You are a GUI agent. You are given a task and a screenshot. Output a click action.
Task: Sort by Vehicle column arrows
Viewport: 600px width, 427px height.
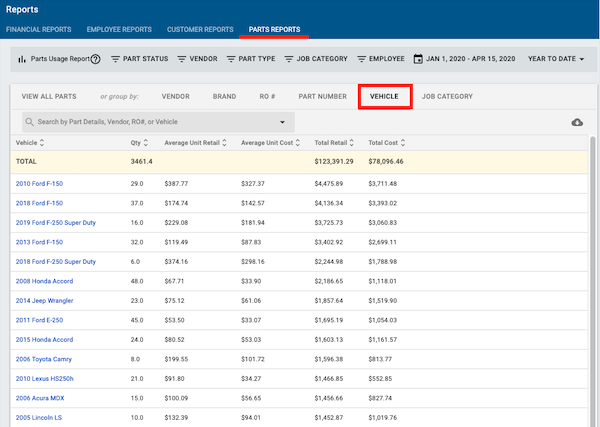coord(42,143)
